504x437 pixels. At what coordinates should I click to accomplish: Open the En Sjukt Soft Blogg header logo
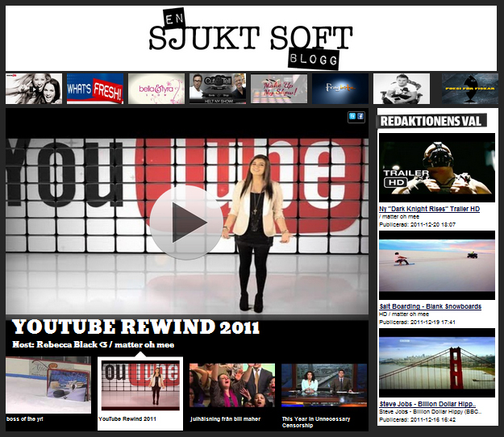[x=251, y=39]
